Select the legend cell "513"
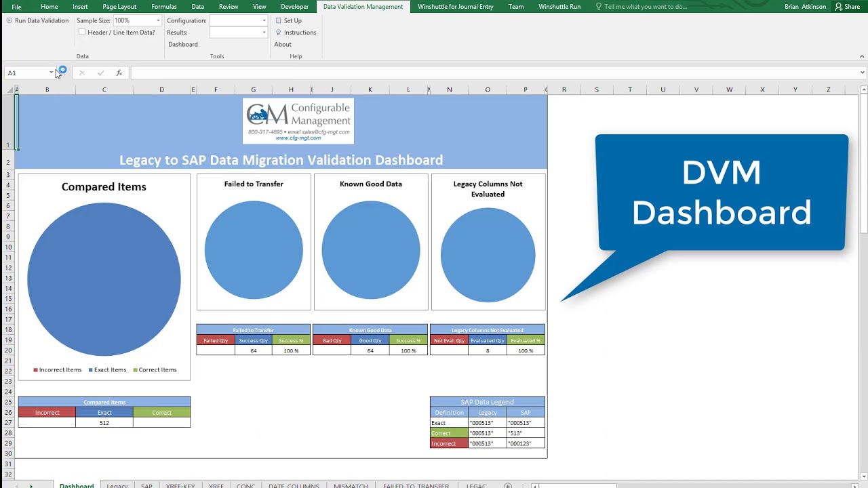868x488 pixels. (x=526, y=433)
